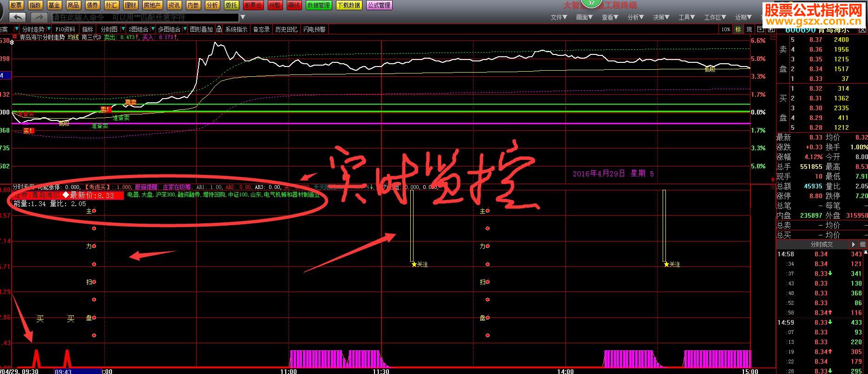Click the 内参 button
Screen dimensions: 868x374
click(x=193, y=5)
